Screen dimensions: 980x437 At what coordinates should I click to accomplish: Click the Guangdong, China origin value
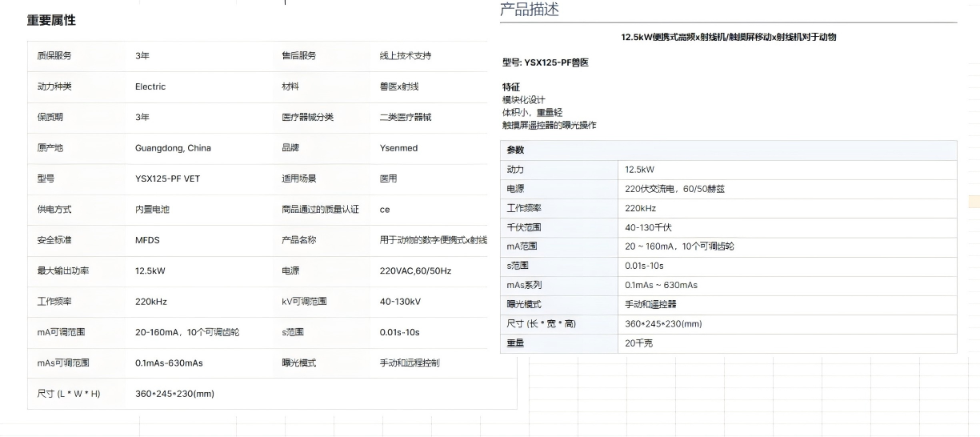click(173, 148)
